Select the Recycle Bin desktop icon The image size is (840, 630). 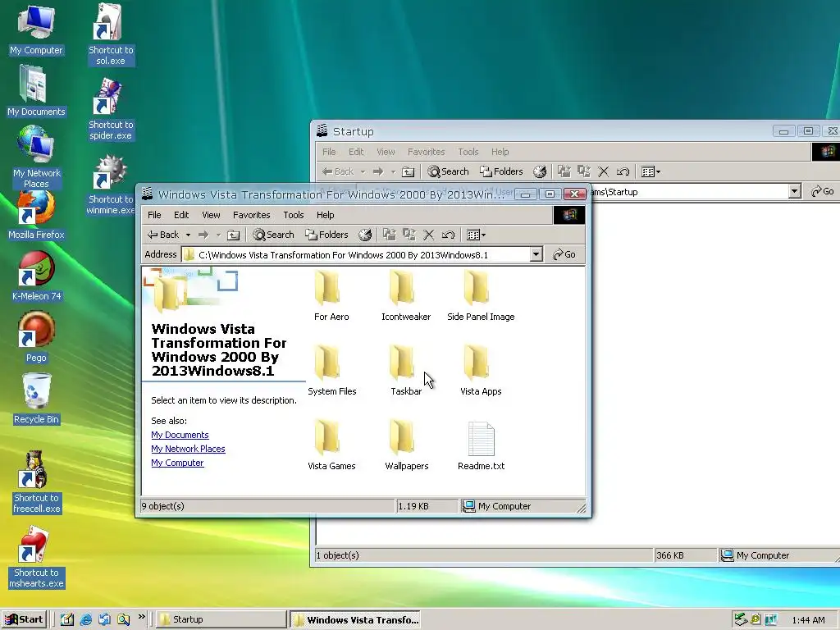tap(36, 399)
